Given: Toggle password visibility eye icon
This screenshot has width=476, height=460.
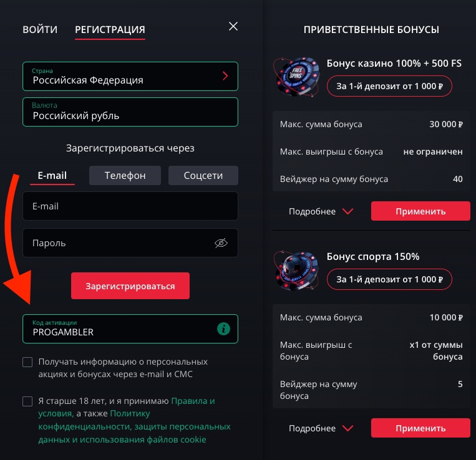Looking at the screenshot, I should click(221, 243).
